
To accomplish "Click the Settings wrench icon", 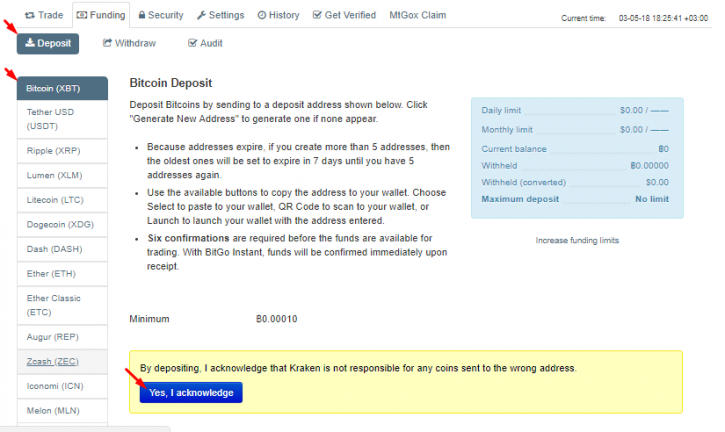I will 201,15.
